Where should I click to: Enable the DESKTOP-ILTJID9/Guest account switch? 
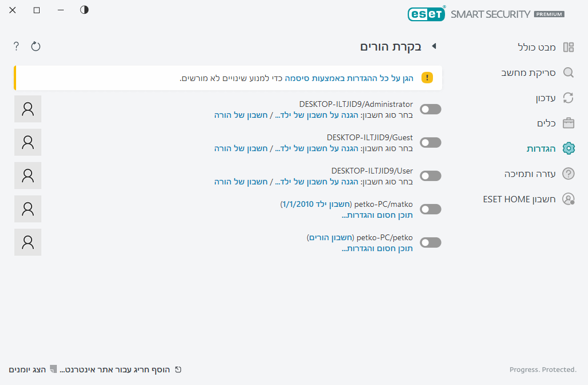[x=430, y=142]
